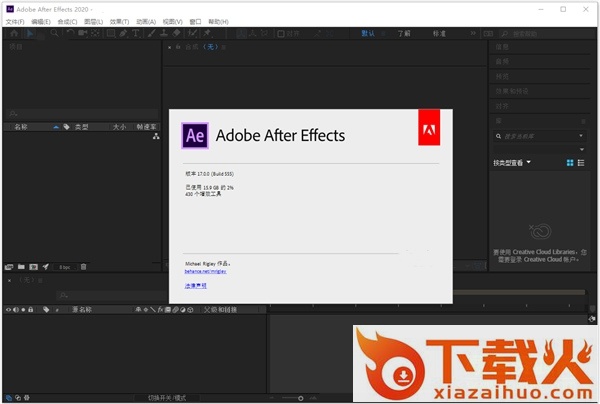Open the Libraries panel menu icon
This screenshot has height=404, width=600.
(583, 121)
